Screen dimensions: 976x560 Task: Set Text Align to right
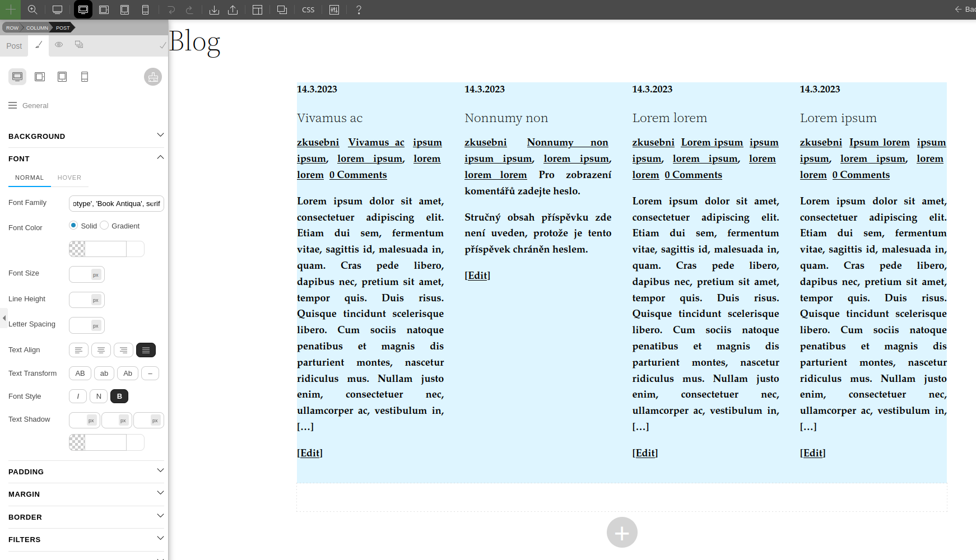point(123,350)
